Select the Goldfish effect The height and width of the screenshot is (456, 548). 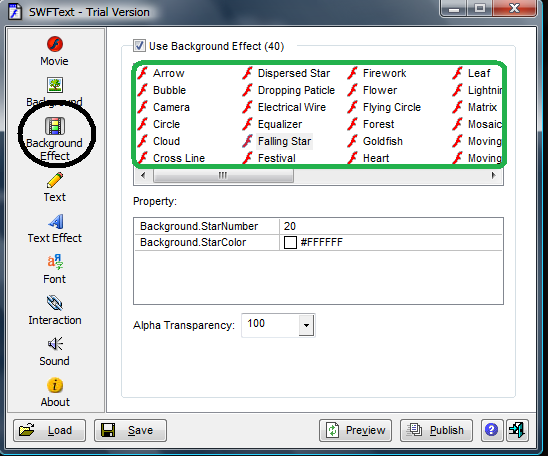tap(375, 141)
